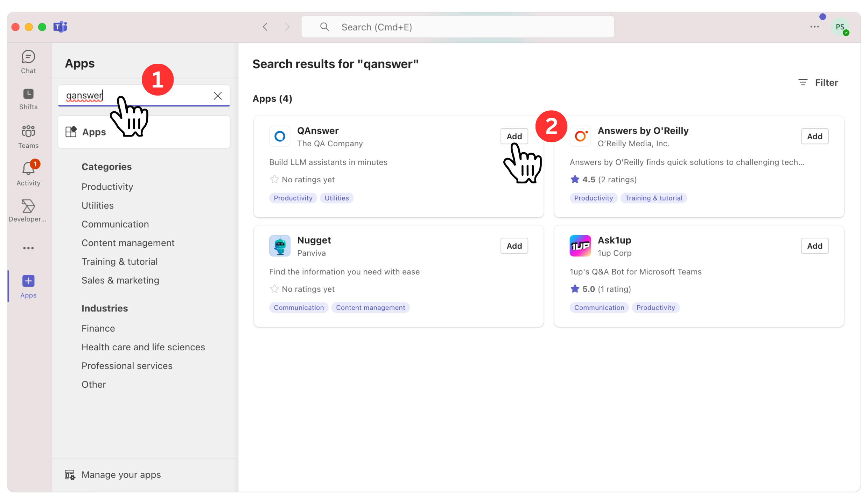
Task: Click Ask1up card Productivity tag
Action: point(655,308)
